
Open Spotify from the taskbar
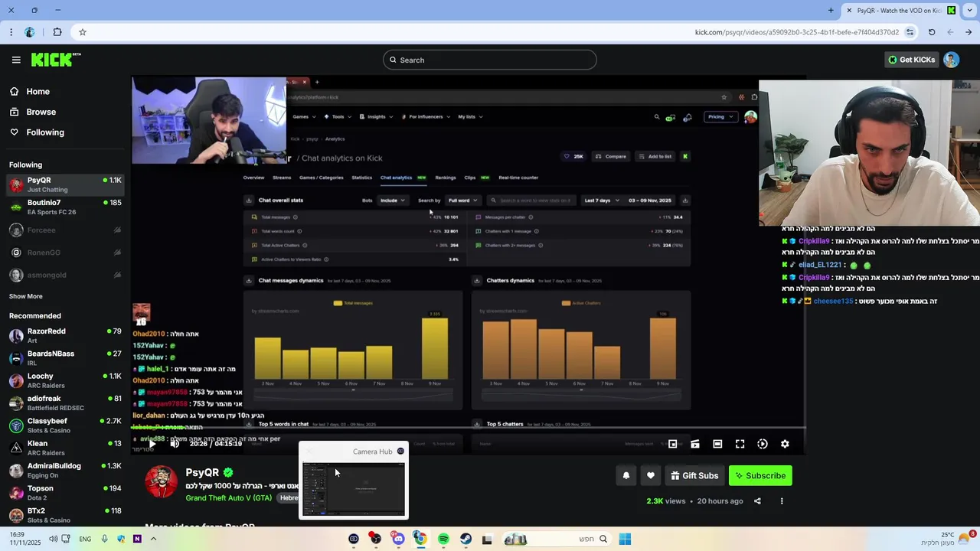click(443, 539)
